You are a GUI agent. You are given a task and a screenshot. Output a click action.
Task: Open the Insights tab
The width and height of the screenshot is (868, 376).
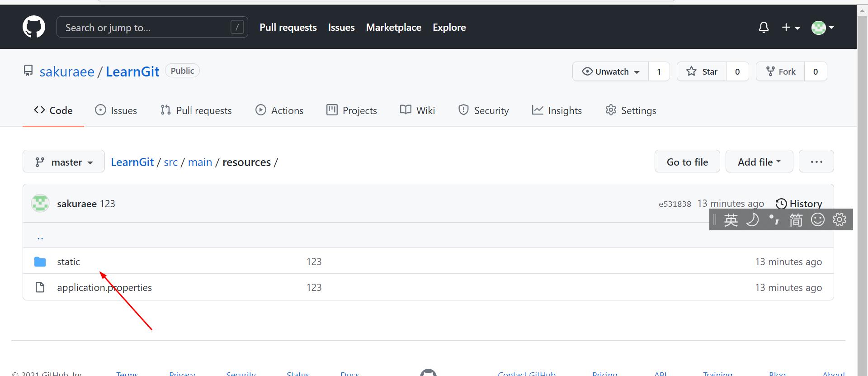coord(557,110)
